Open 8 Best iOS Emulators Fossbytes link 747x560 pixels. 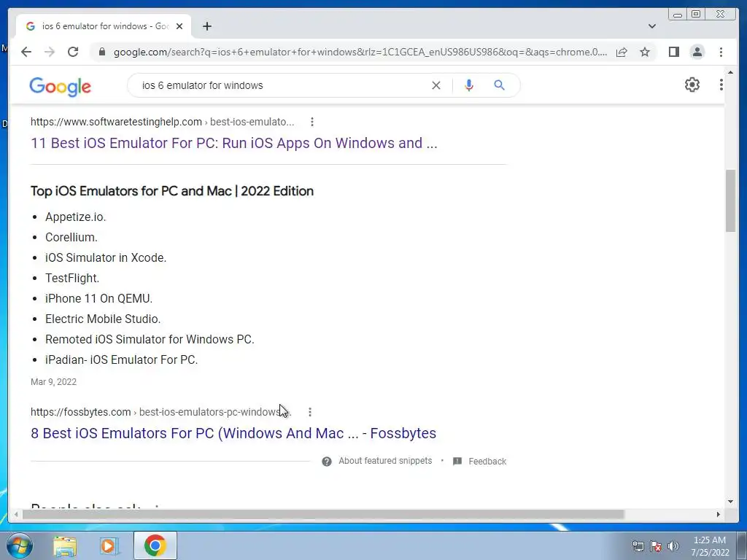tap(233, 433)
